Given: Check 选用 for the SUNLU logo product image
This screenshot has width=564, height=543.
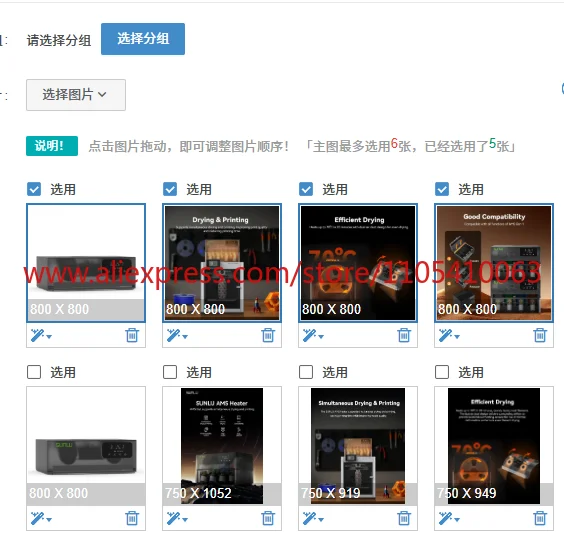Looking at the screenshot, I should 34,372.
